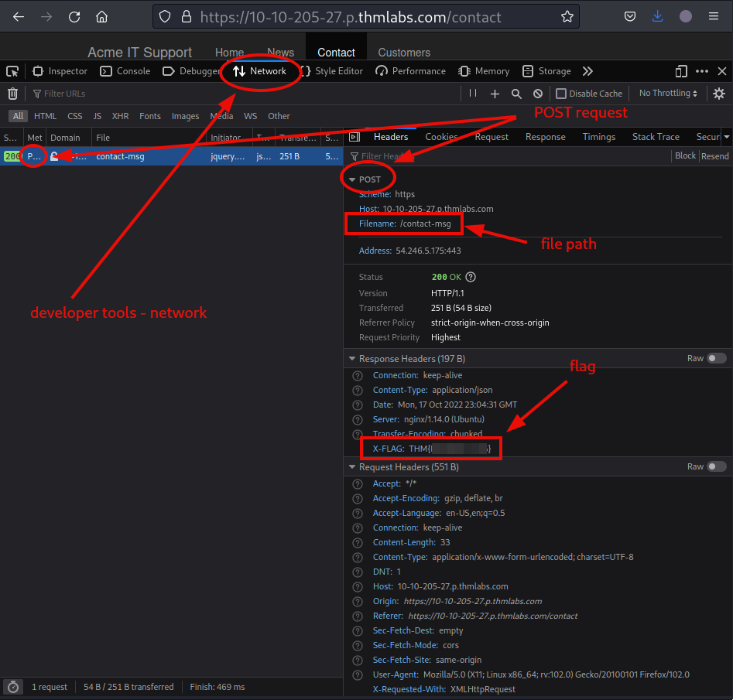This screenshot has height=700, width=733.
Task: Collapse Response Headers section
Action: 352,359
